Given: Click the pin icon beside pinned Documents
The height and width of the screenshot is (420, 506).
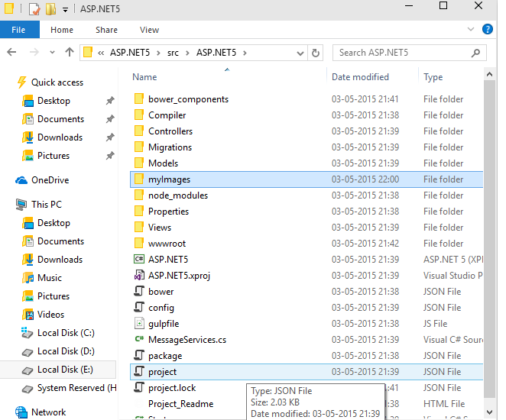Looking at the screenshot, I should (110, 119).
